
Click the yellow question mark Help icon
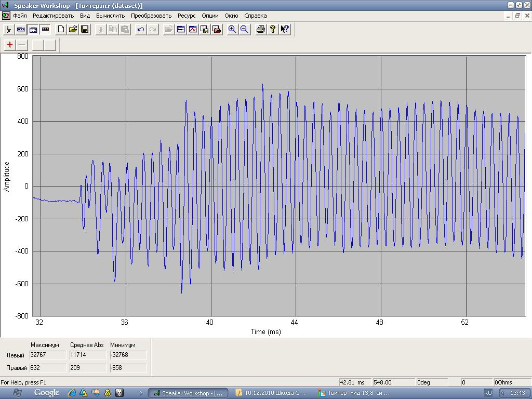[x=273, y=30]
